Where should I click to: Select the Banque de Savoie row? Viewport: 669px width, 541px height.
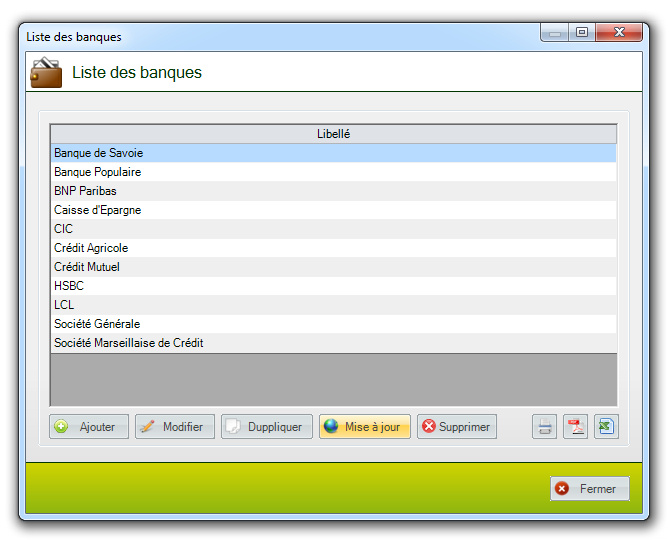[x=333, y=153]
